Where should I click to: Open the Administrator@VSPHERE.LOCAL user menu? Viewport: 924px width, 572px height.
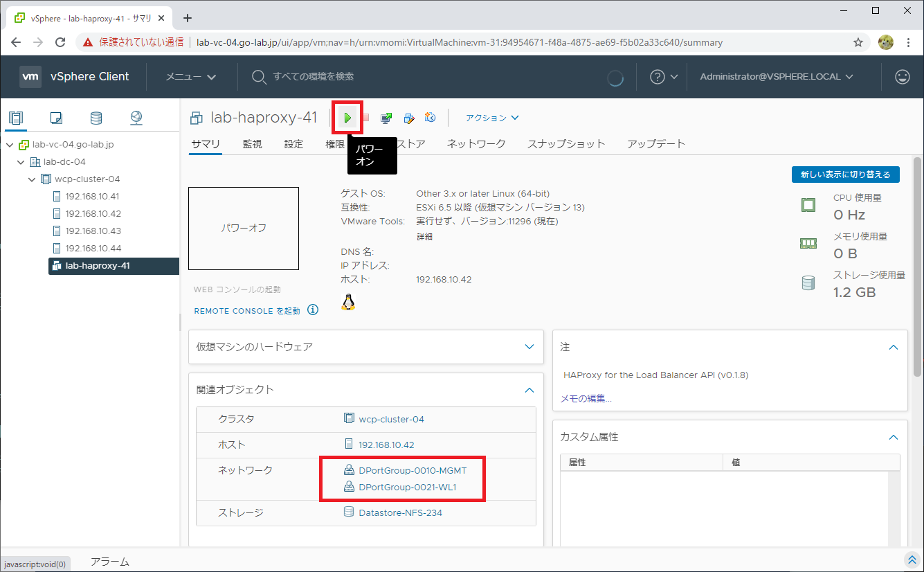coord(777,77)
